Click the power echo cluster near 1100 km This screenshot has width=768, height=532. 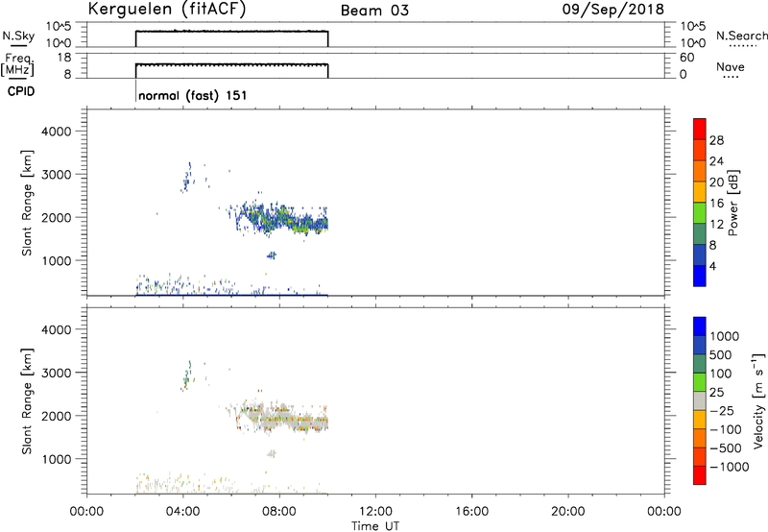(272, 254)
